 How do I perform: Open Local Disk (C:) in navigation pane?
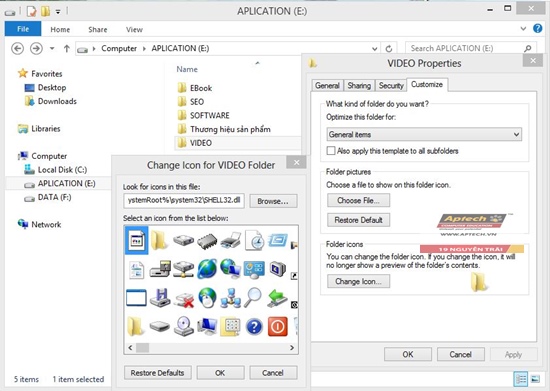coord(55,170)
